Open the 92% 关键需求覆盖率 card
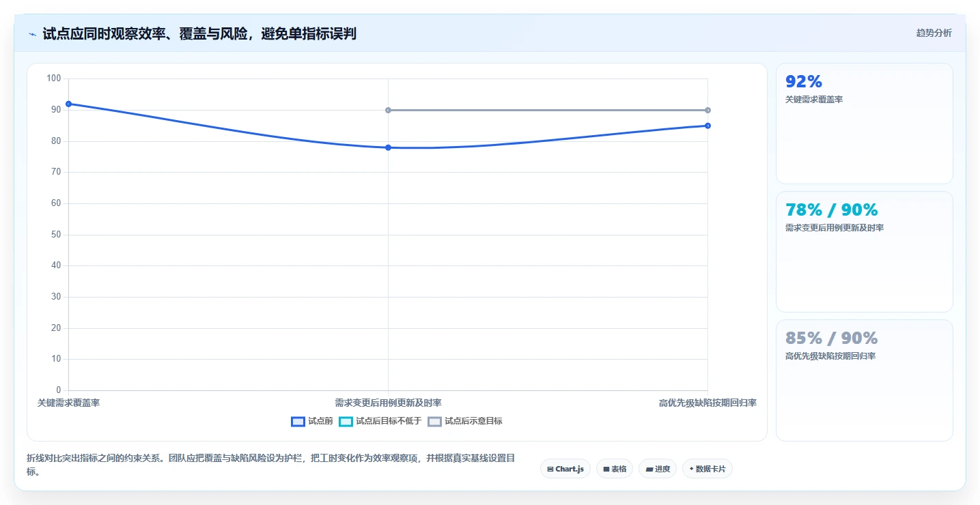The image size is (980, 505). point(865,124)
